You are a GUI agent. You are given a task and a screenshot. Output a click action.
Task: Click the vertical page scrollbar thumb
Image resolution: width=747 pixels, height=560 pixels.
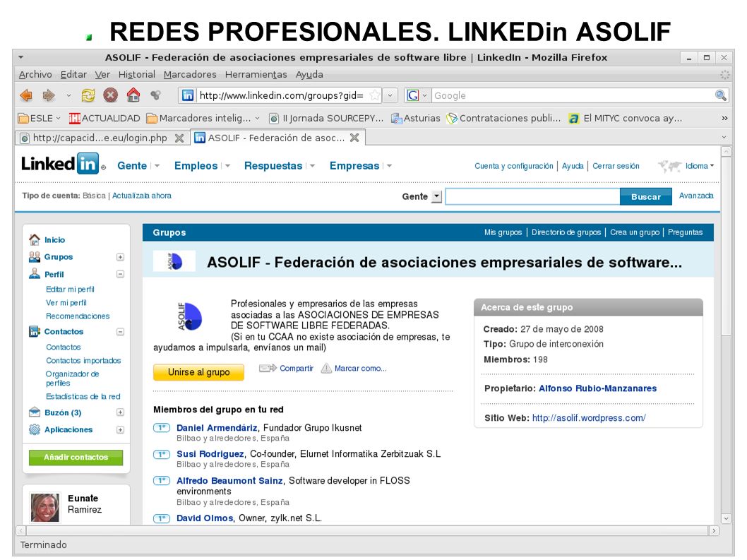point(726,246)
